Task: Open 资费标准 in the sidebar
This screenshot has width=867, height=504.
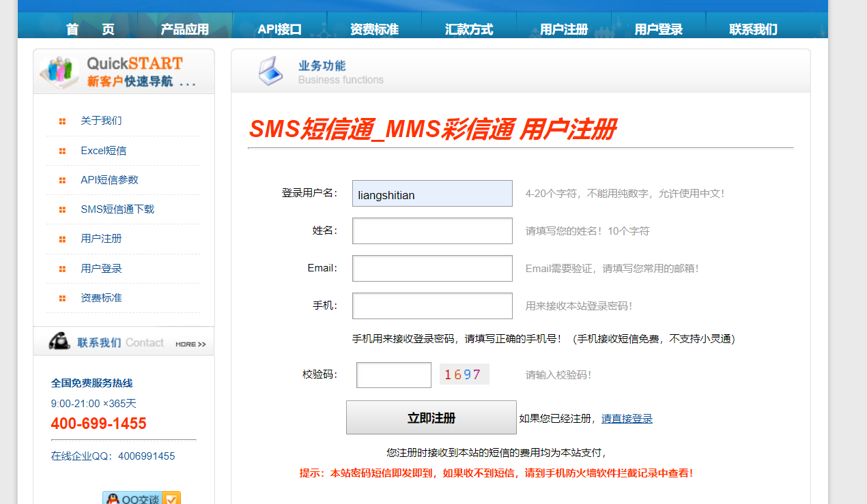Action: point(102,297)
